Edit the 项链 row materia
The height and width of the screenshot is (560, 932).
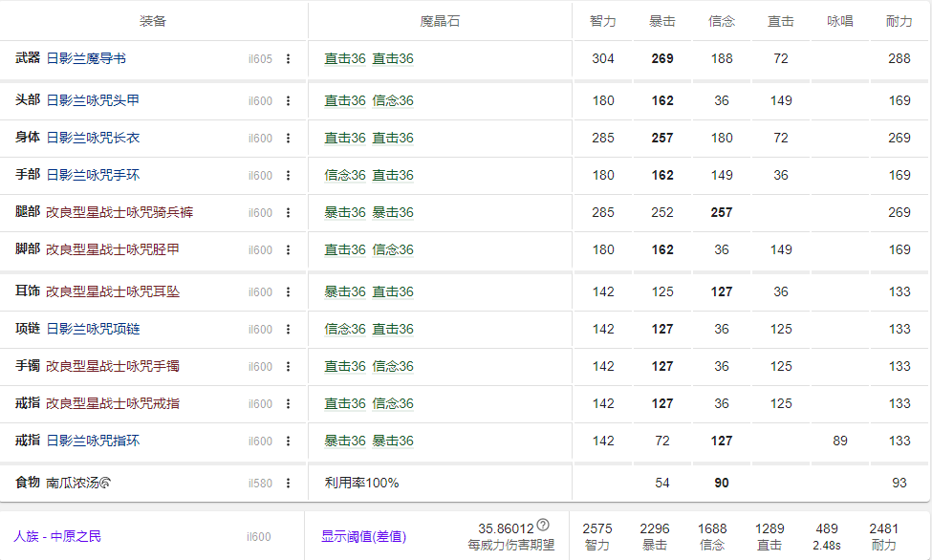369,329
